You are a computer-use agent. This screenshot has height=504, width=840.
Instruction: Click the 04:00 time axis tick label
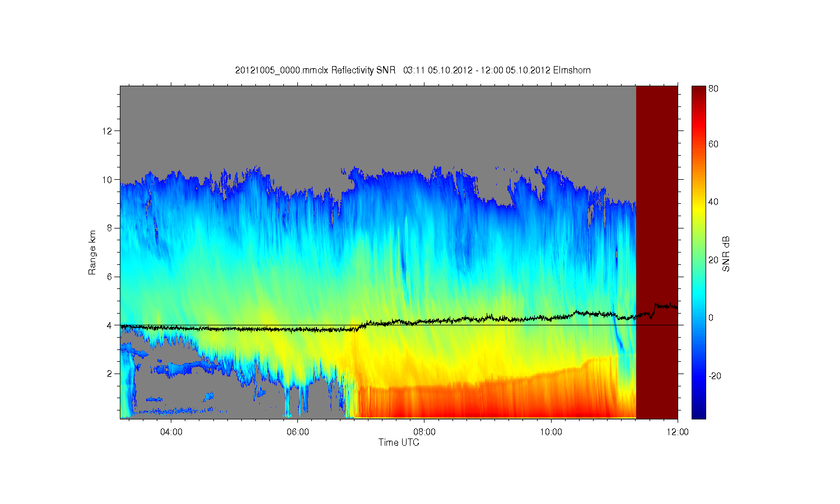pyautogui.click(x=171, y=432)
